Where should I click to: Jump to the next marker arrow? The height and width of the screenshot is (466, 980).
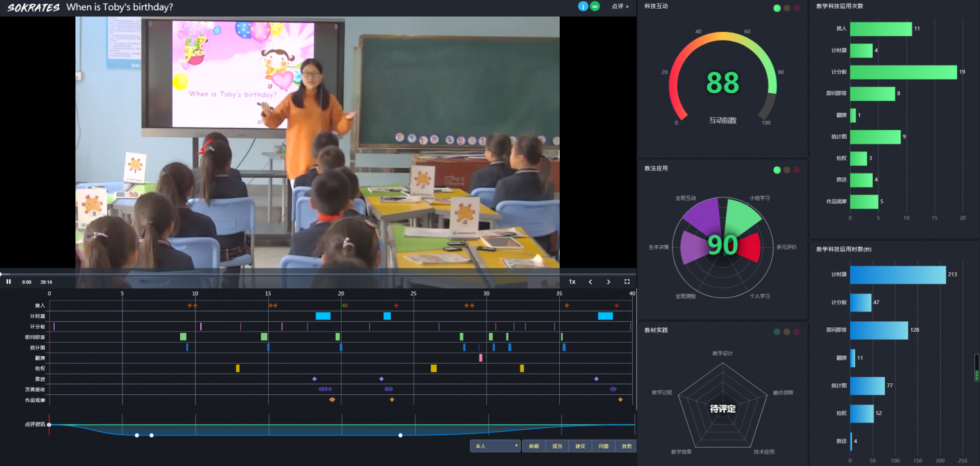pos(608,282)
